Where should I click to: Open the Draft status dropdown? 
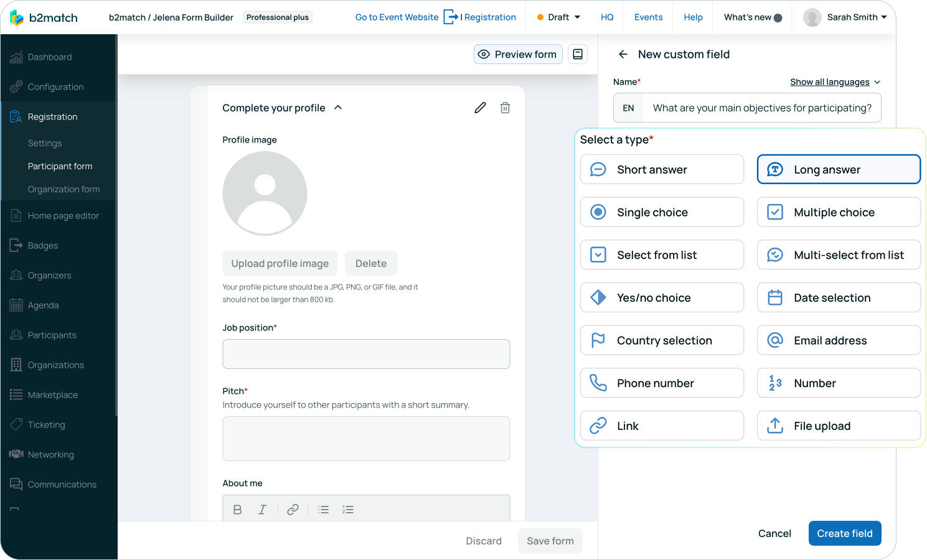coord(558,17)
